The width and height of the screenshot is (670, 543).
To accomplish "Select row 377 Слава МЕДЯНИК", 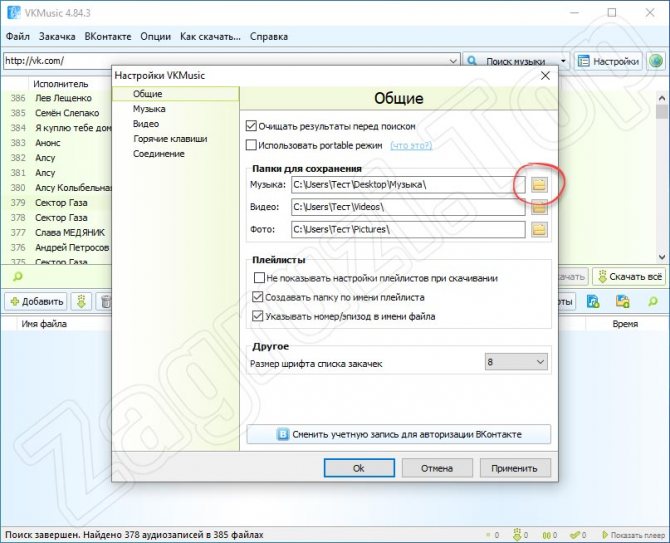I will tap(57, 233).
